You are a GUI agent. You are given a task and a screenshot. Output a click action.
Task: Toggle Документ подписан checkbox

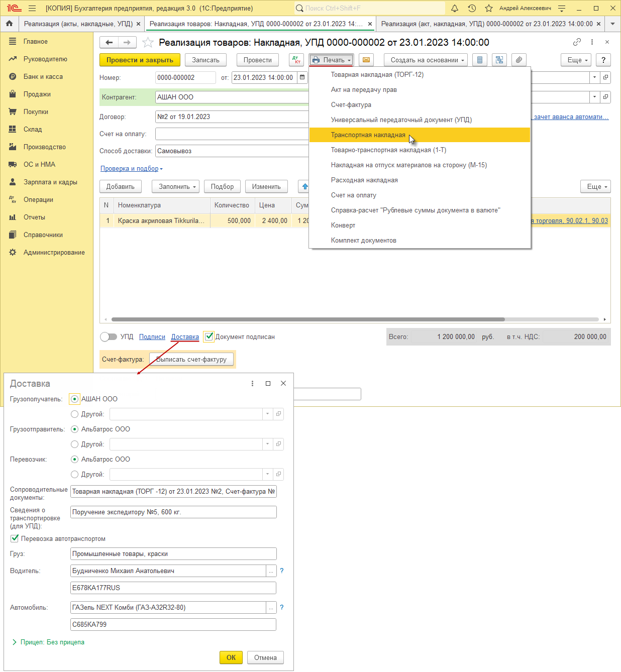pos(209,337)
